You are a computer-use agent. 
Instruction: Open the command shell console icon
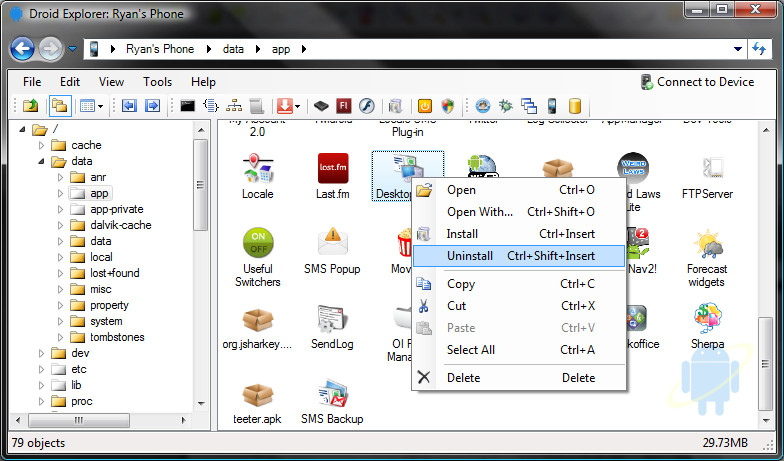coord(188,106)
